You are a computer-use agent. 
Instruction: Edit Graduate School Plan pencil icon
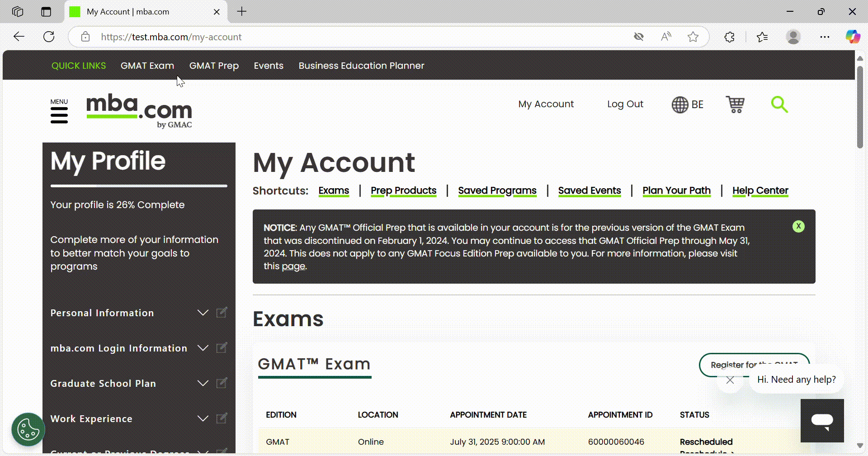[x=222, y=383]
